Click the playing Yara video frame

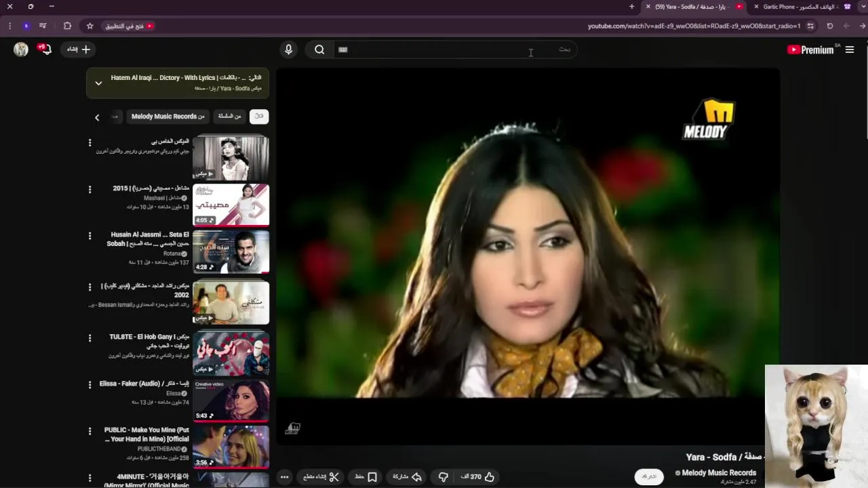528,256
